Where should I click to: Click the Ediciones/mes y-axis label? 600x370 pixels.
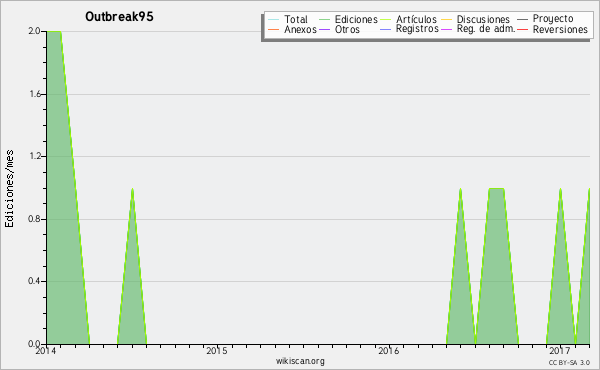(9, 188)
